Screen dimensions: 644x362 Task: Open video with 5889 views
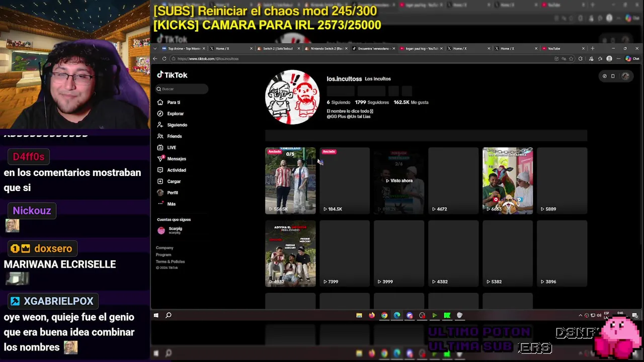562,180
